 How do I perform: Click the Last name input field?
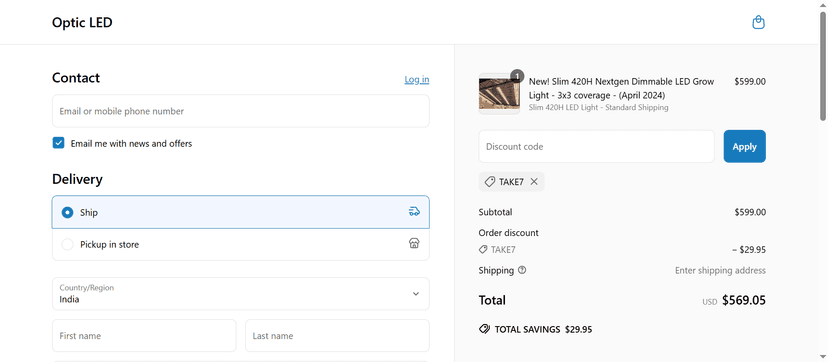(337, 336)
